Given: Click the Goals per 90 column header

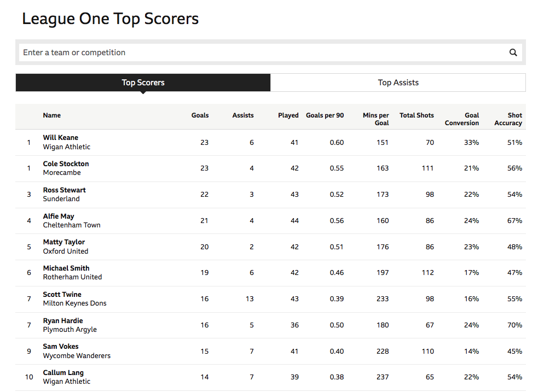Looking at the screenshot, I should point(325,115).
